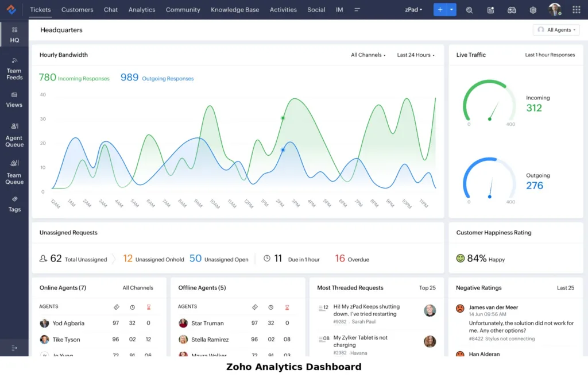Click the more tabs overflow icon
The width and height of the screenshot is (588, 377).
pyautogui.click(x=357, y=10)
